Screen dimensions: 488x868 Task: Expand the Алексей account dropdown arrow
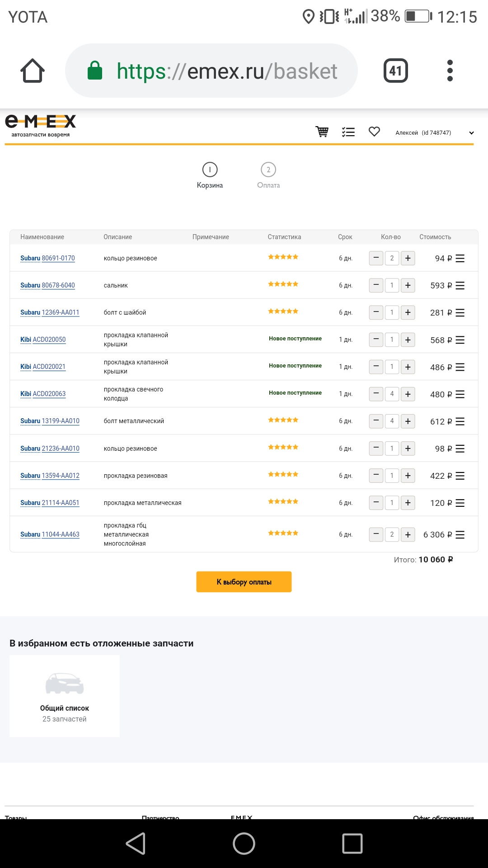click(471, 133)
